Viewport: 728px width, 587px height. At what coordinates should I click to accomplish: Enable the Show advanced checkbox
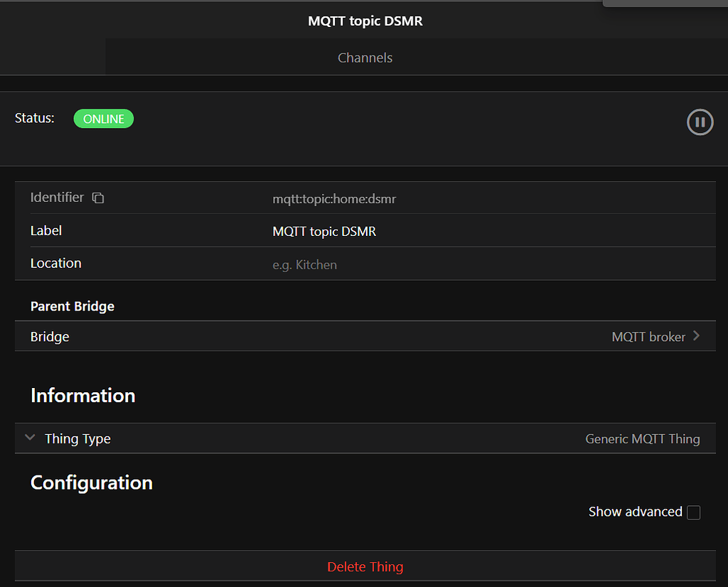pos(693,512)
